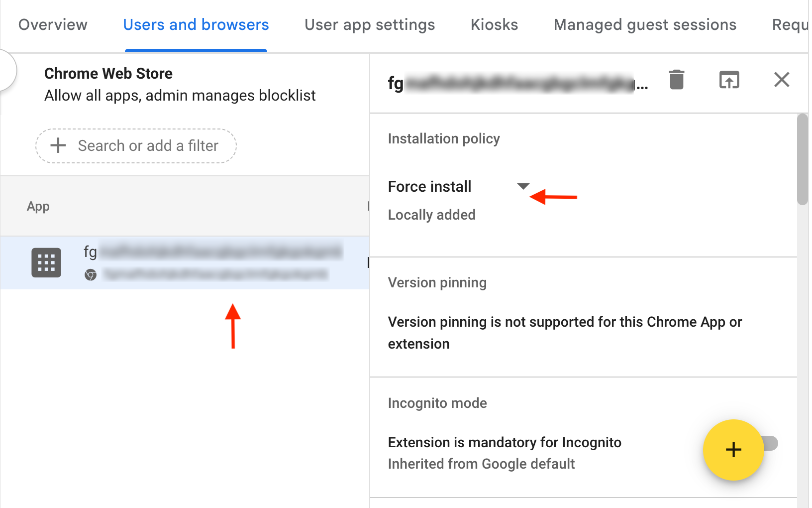Screen dimensions: 812x508
Task: Click the plus icon inside Search or add a filter
Action: (58, 145)
